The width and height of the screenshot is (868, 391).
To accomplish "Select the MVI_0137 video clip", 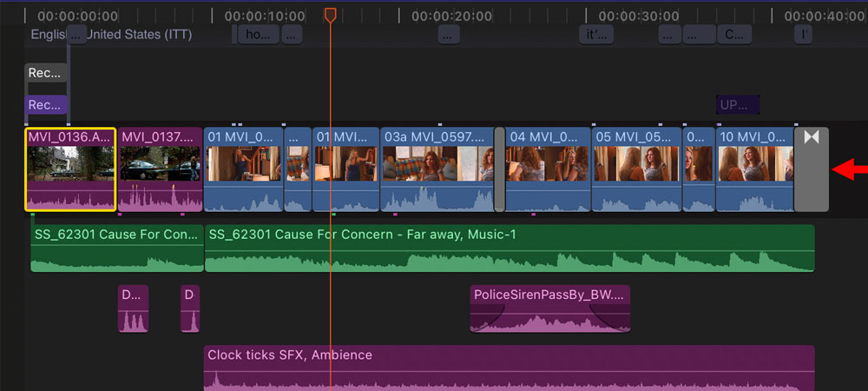I will point(160,169).
